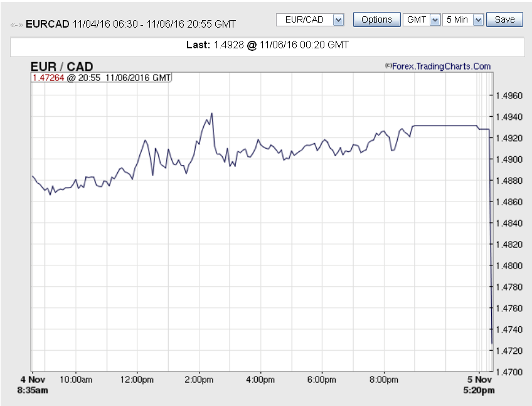Click the 1.4760 price axis label

point(509,308)
